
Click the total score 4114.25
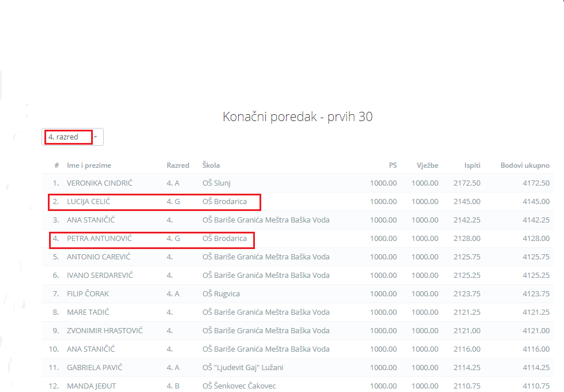(536, 368)
